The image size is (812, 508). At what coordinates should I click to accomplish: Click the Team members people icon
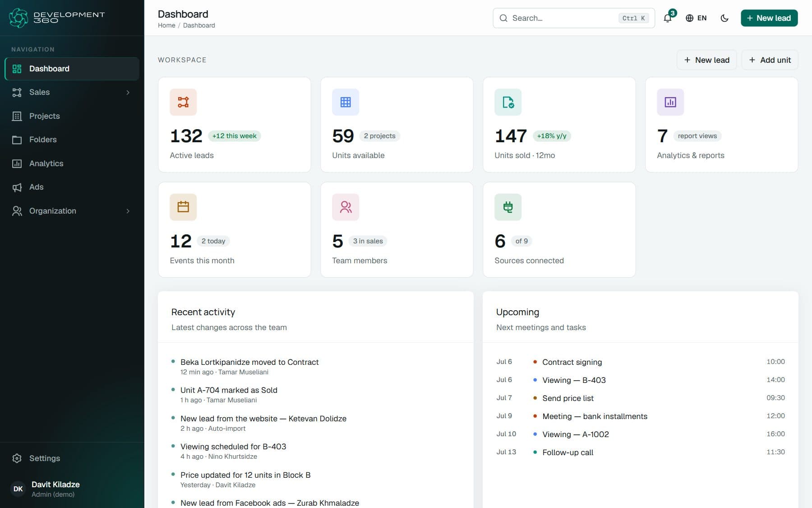346,207
